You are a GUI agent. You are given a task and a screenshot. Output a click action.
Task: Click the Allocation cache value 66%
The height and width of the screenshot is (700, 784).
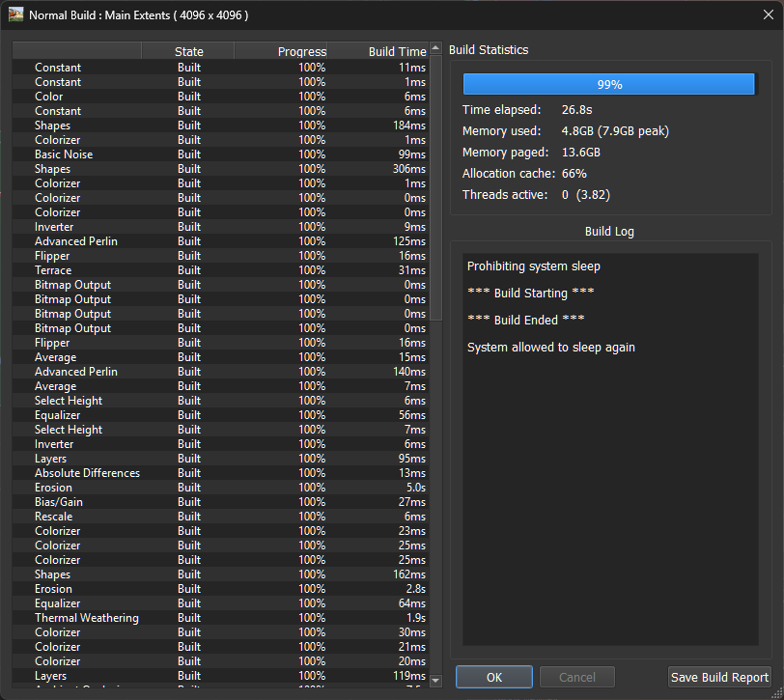574,174
